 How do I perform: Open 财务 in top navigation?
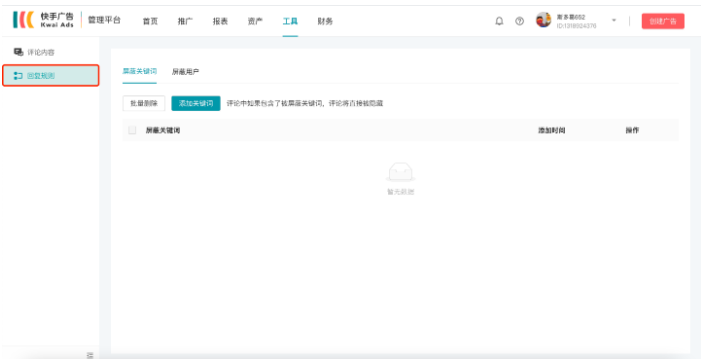point(325,21)
